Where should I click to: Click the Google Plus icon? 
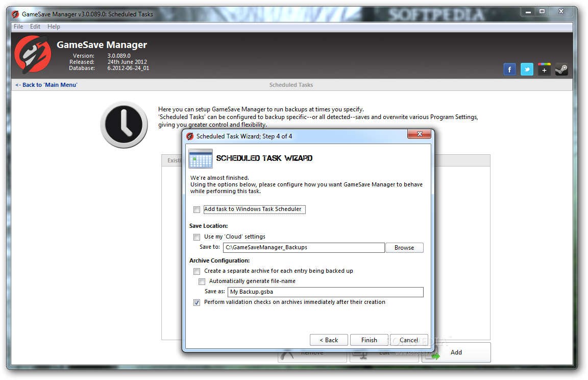click(x=544, y=69)
